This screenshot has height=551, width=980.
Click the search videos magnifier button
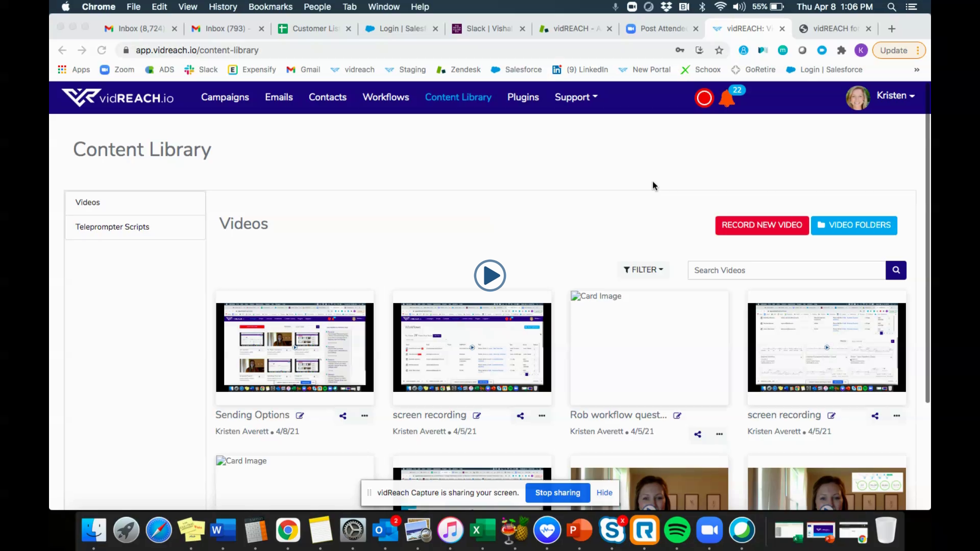click(896, 270)
